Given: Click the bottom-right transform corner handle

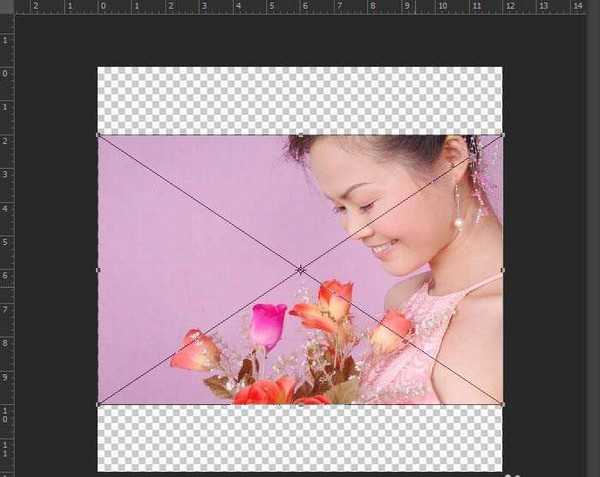Looking at the screenshot, I should coord(502,404).
